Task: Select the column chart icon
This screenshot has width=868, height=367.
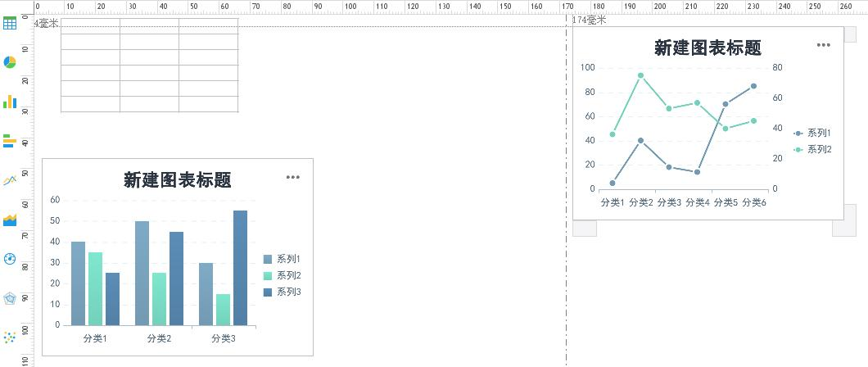Action: pyautogui.click(x=9, y=102)
